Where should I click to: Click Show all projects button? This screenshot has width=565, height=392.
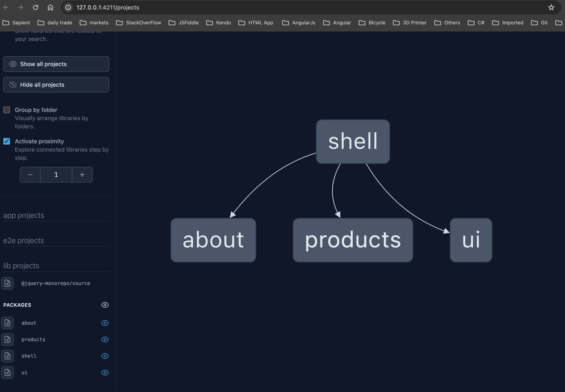56,64
